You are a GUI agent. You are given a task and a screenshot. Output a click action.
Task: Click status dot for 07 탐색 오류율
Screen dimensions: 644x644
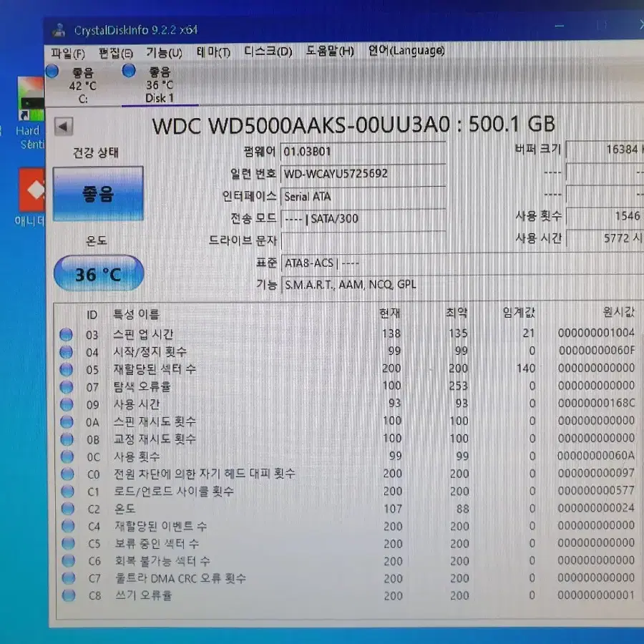[x=67, y=387]
